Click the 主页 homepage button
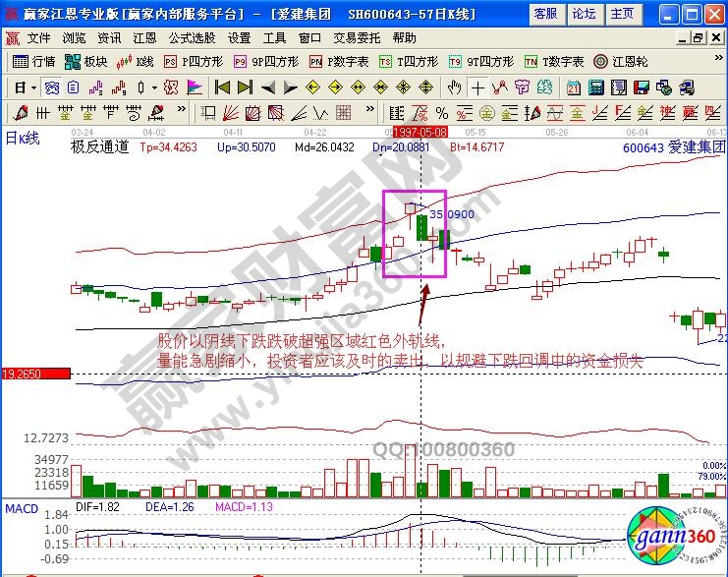728x577 pixels. 621,14
